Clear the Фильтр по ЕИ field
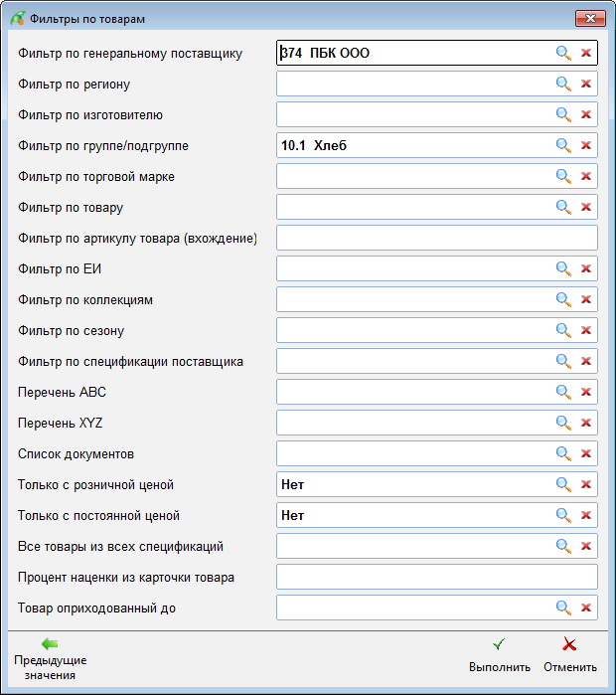Screen dimensions: 616x695 585,268
